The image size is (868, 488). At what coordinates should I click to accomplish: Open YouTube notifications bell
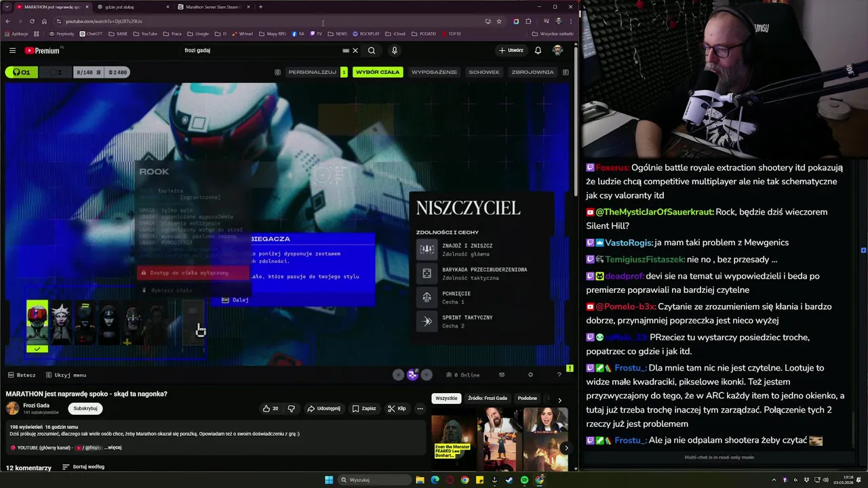click(x=538, y=50)
